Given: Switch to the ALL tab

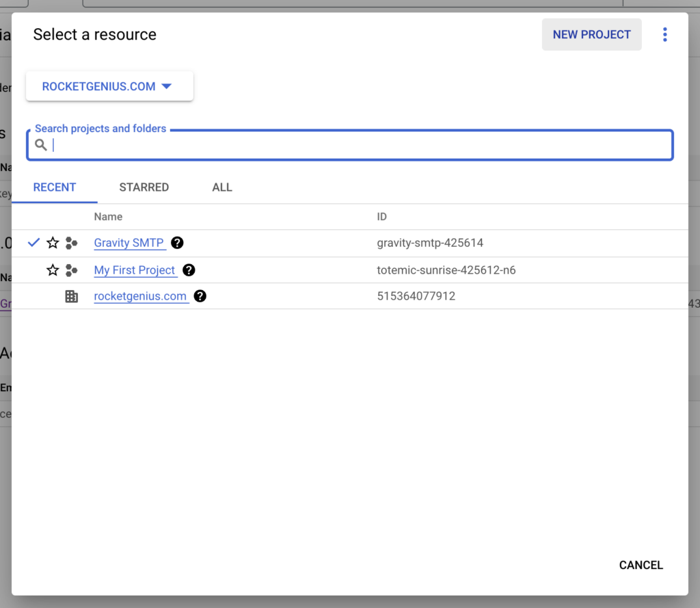Looking at the screenshot, I should [222, 187].
